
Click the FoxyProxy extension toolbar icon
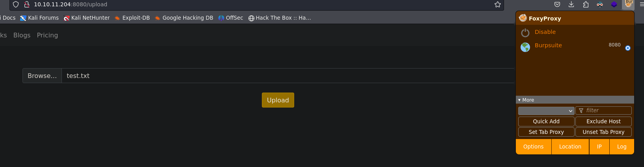(629, 4)
